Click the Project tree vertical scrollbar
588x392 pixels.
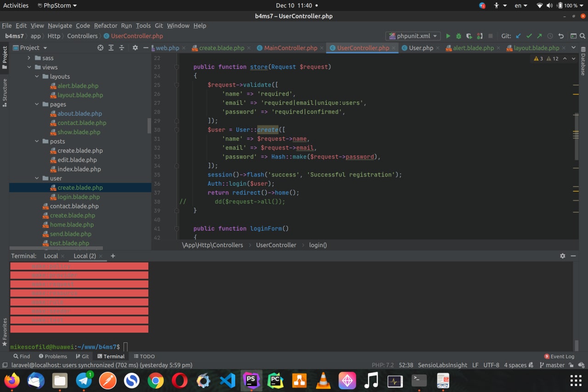pos(149,125)
